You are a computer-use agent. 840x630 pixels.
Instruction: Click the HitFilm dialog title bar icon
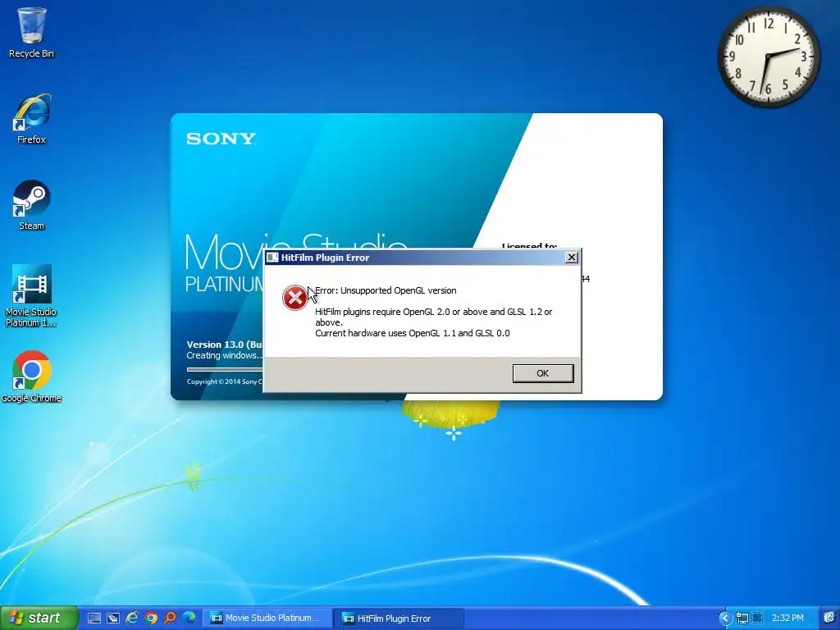[272, 258]
